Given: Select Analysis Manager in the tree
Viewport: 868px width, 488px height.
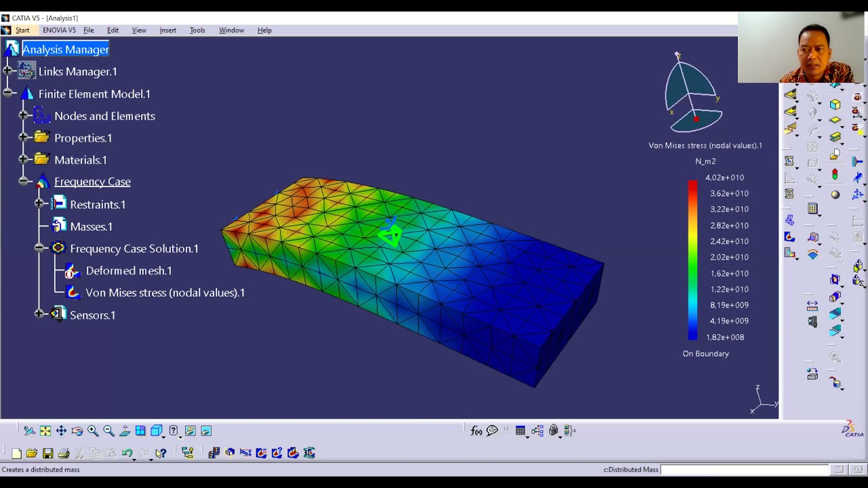Looking at the screenshot, I should click(65, 49).
